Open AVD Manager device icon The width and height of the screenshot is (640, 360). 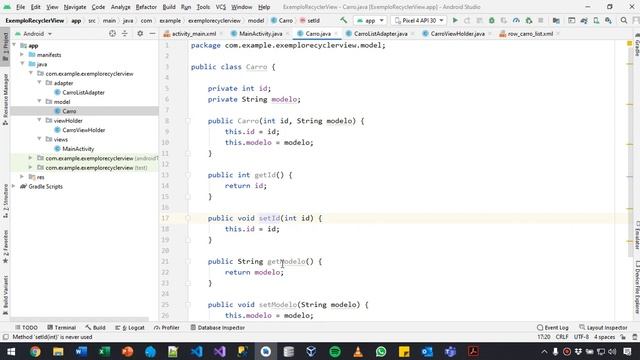[596, 20]
